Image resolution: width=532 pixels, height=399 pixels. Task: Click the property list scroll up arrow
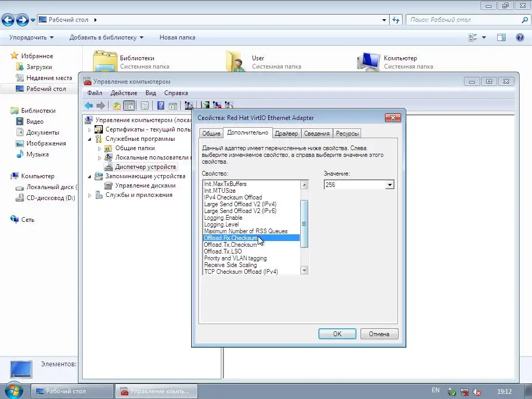(304, 185)
